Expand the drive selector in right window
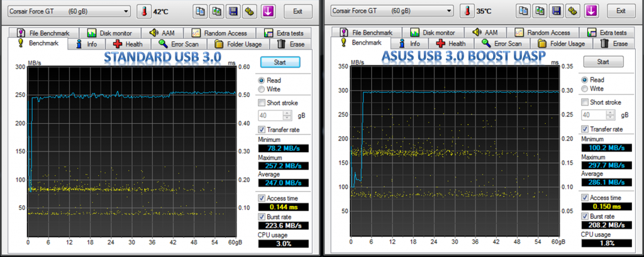The image size is (644, 257). point(449,11)
